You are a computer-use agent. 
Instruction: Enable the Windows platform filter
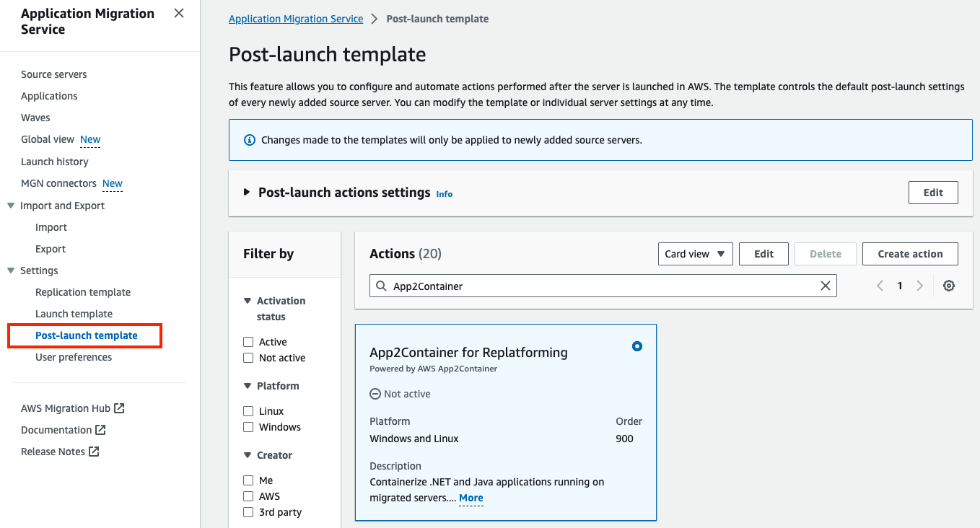pos(248,427)
